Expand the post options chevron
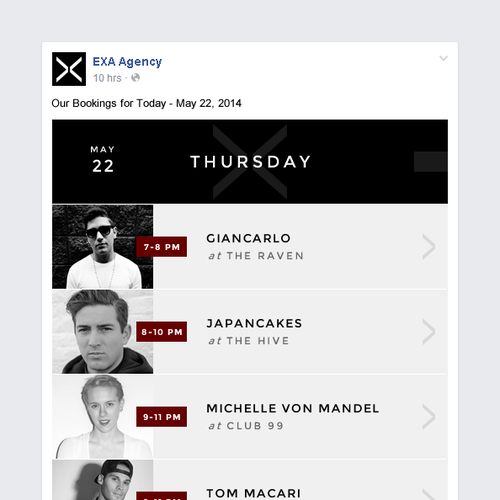This screenshot has height=500, width=500. click(443, 58)
